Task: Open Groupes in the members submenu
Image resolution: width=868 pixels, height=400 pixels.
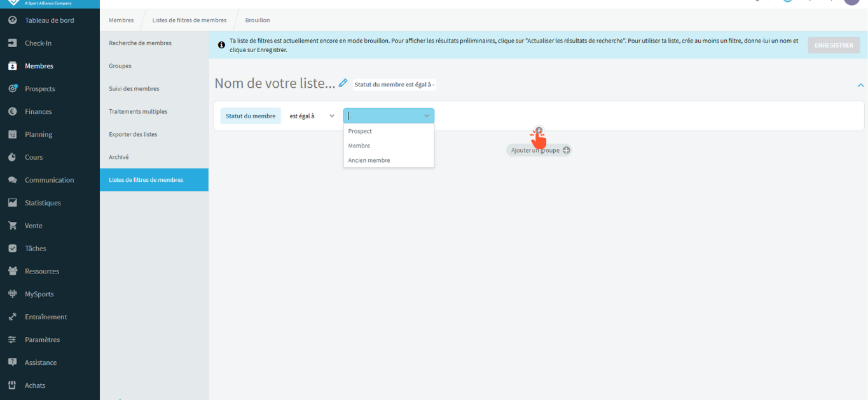Action: click(x=154, y=66)
